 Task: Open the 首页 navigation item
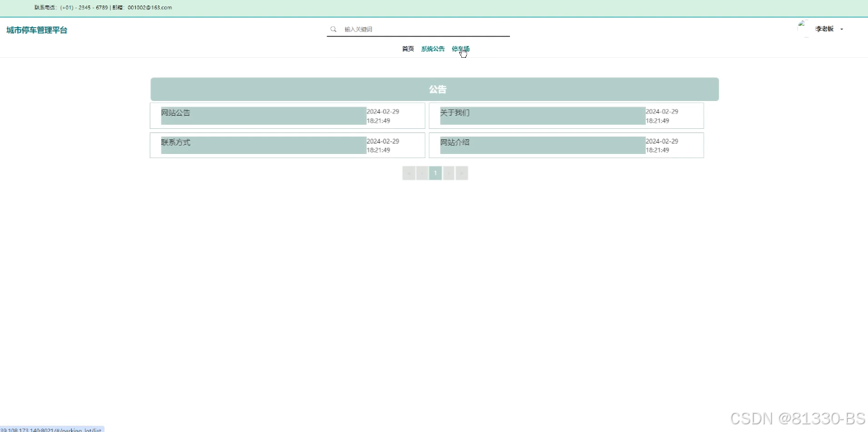(x=408, y=49)
